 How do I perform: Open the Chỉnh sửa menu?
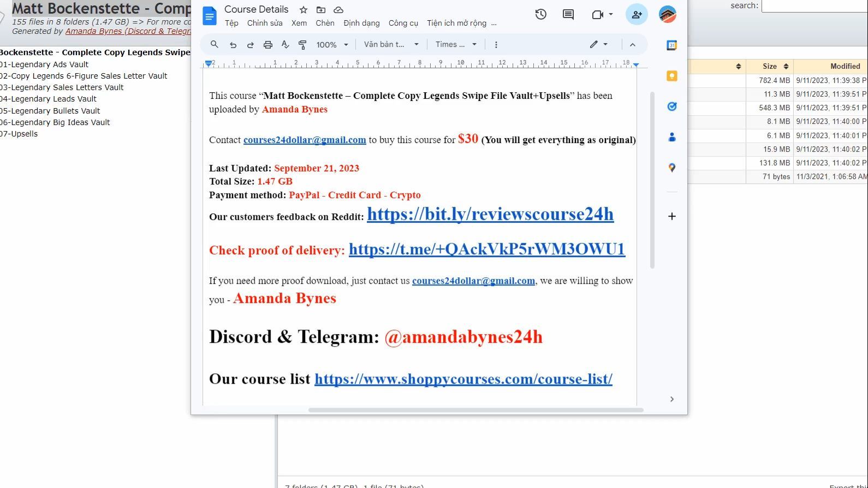pos(265,23)
